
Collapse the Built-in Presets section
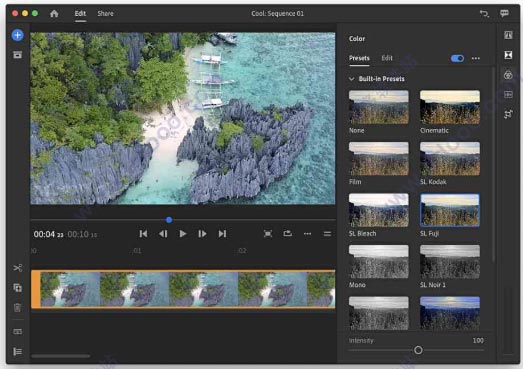tap(352, 79)
